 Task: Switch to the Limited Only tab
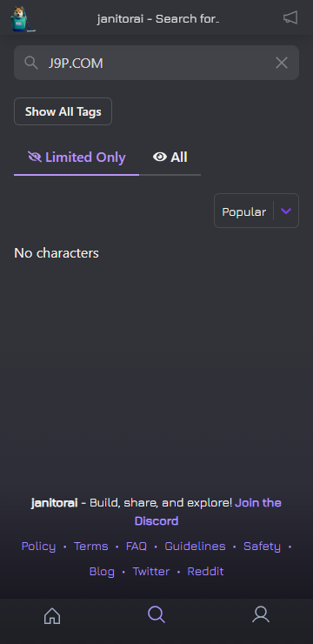[x=77, y=158]
